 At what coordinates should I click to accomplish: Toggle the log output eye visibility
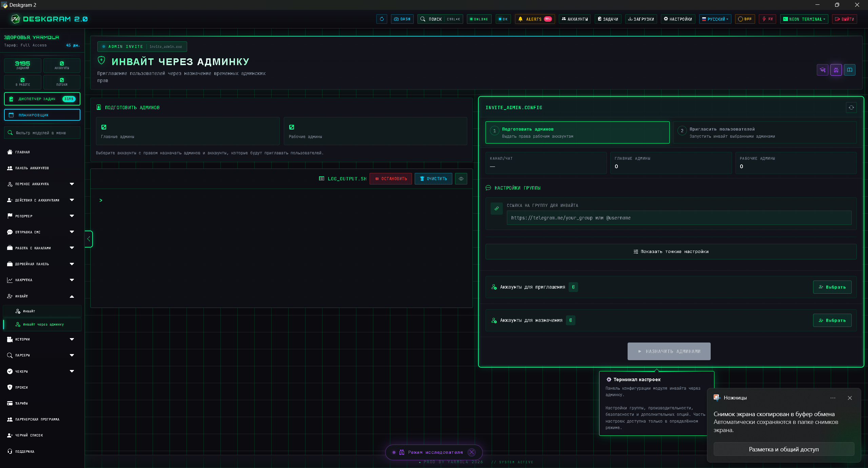tap(461, 179)
